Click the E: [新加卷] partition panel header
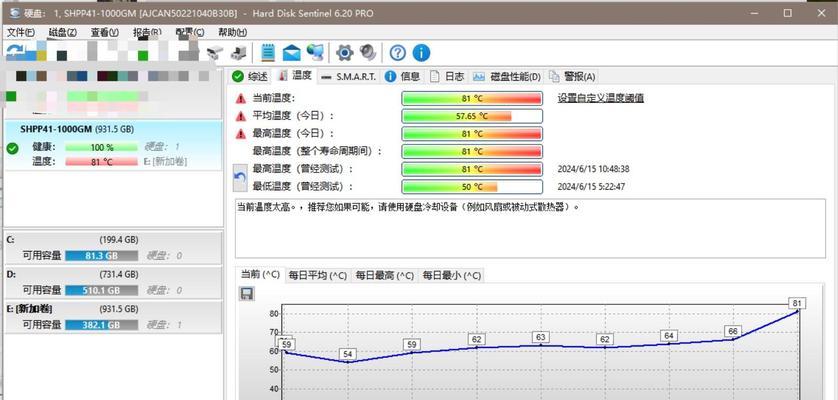 click(x=113, y=309)
